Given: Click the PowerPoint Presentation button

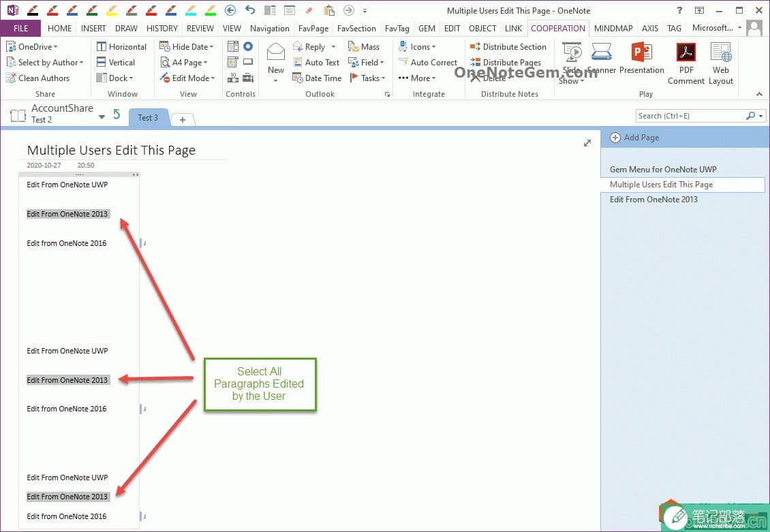Looking at the screenshot, I should click(641, 59).
